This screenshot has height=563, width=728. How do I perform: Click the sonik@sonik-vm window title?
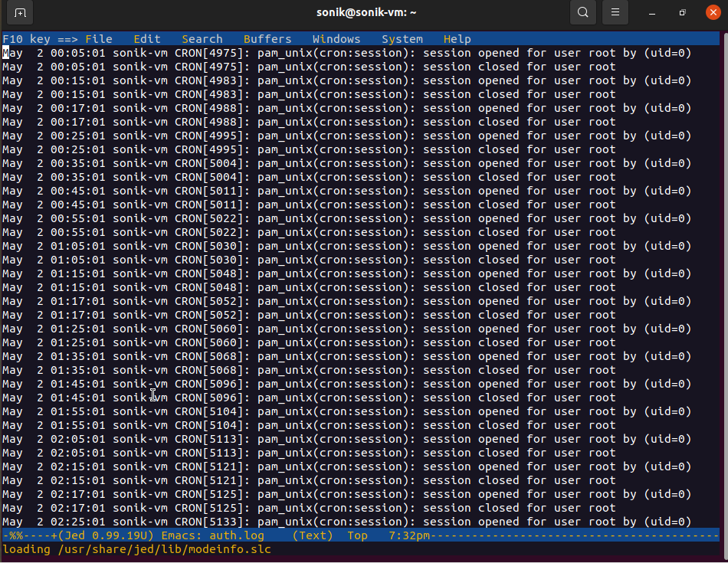366,13
